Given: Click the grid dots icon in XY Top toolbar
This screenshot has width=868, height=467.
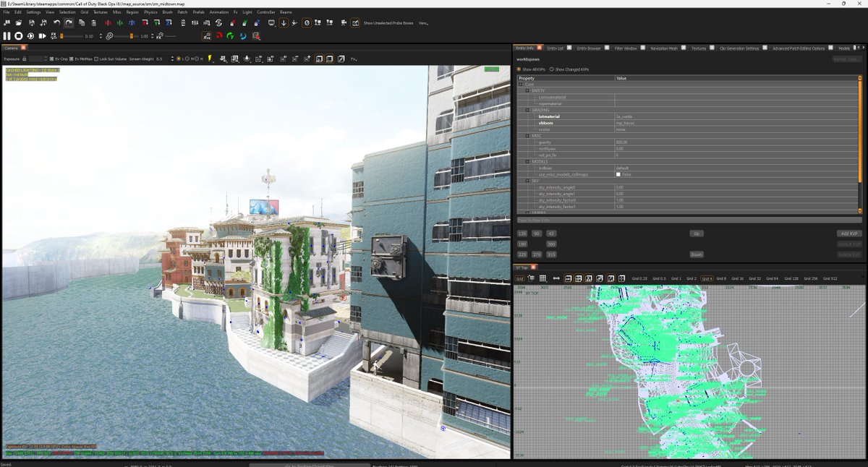Looking at the screenshot, I should pyautogui.click(x=542, y=278).
